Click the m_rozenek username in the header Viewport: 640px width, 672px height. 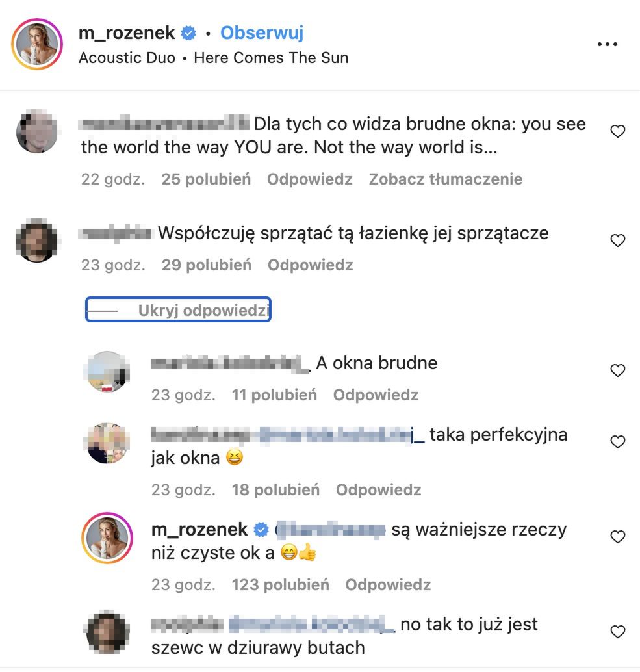click(128, 32)
